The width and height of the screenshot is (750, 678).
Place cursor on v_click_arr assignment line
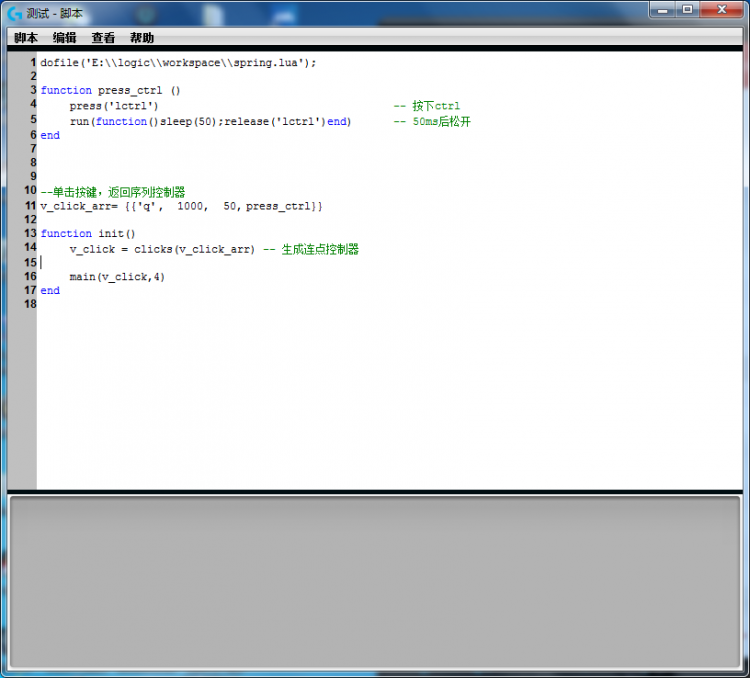point(180,206)
